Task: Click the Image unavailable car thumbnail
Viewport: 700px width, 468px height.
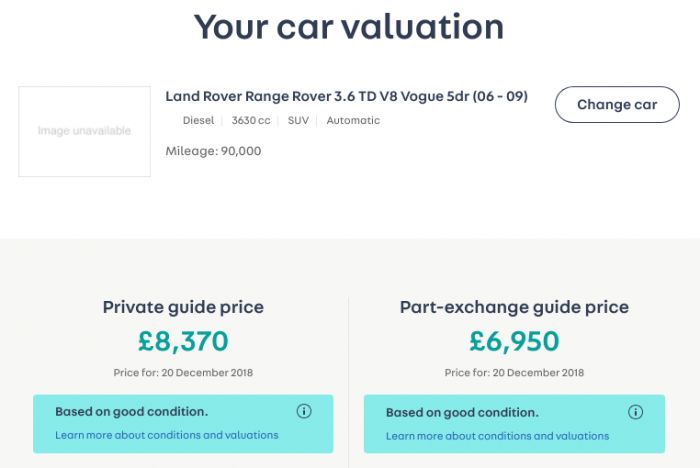Action: [84, 131]
